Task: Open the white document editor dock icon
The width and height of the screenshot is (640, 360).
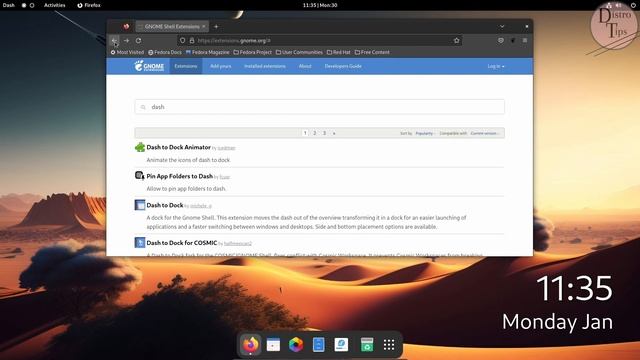Action: coord(341,344)
